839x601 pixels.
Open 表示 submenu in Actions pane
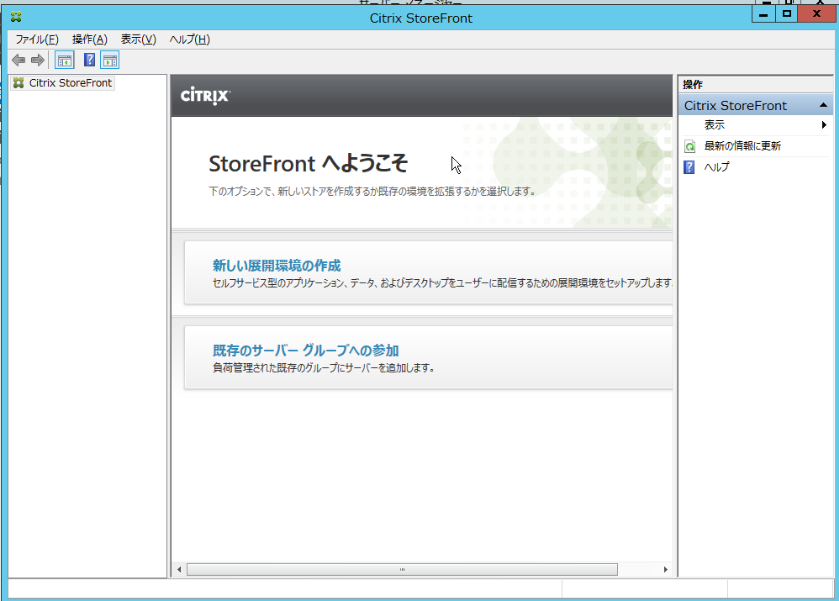pos(714,125)
